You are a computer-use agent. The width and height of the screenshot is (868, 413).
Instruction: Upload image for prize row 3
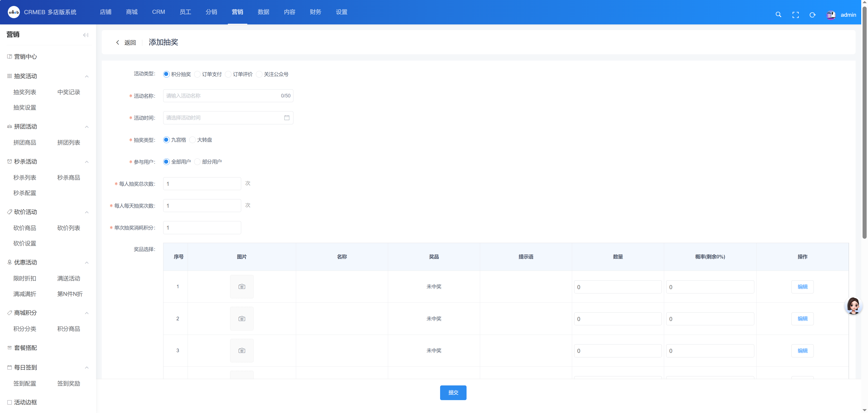click(x=242, y=351)
